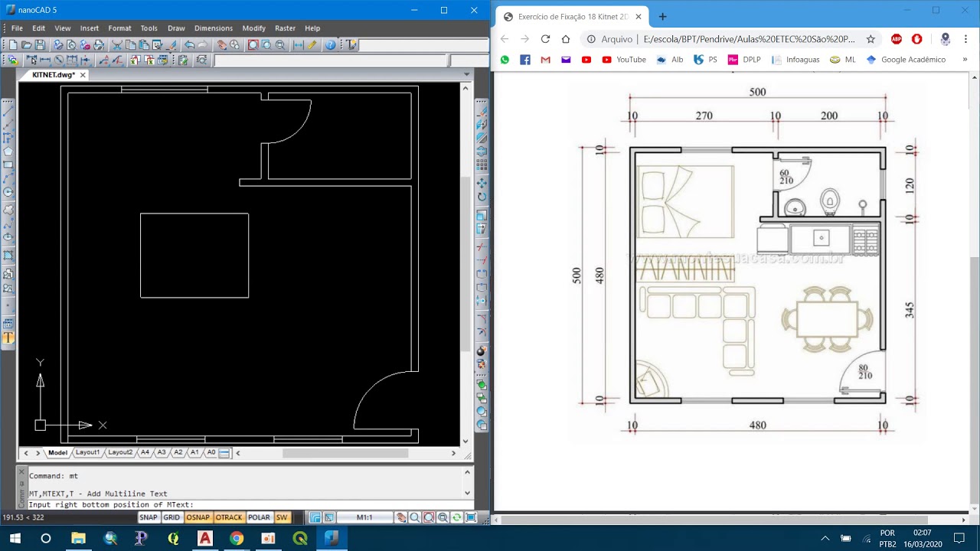Select the Model tab
980x551 pixels.
click(x=57, y=452)
